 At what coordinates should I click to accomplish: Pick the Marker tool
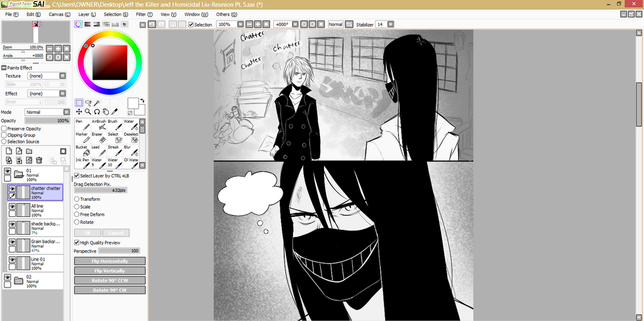coord(82,138)
